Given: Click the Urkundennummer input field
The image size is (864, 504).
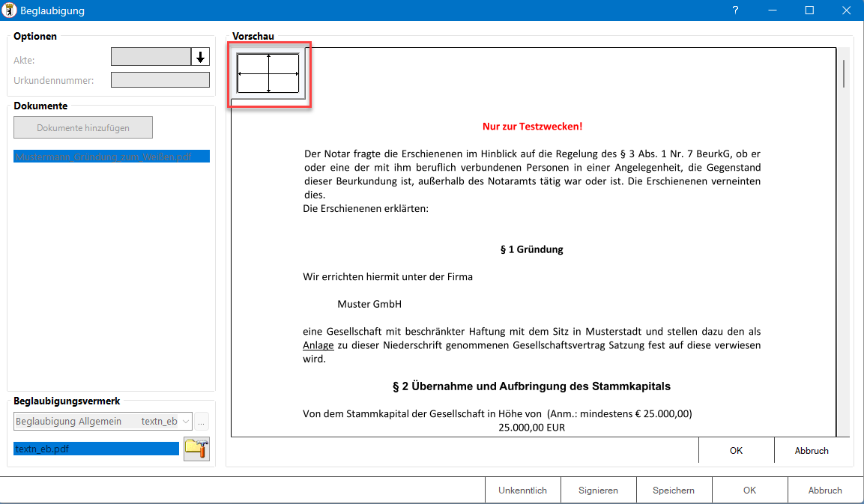Looking at the screenshot, I should pos(160,80).
